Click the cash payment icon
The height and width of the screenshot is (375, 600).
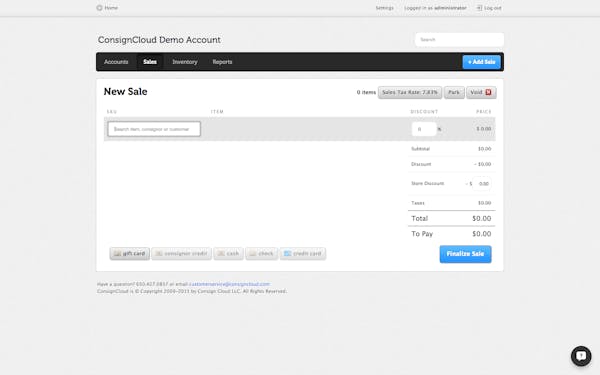click(x=221, y=253)
